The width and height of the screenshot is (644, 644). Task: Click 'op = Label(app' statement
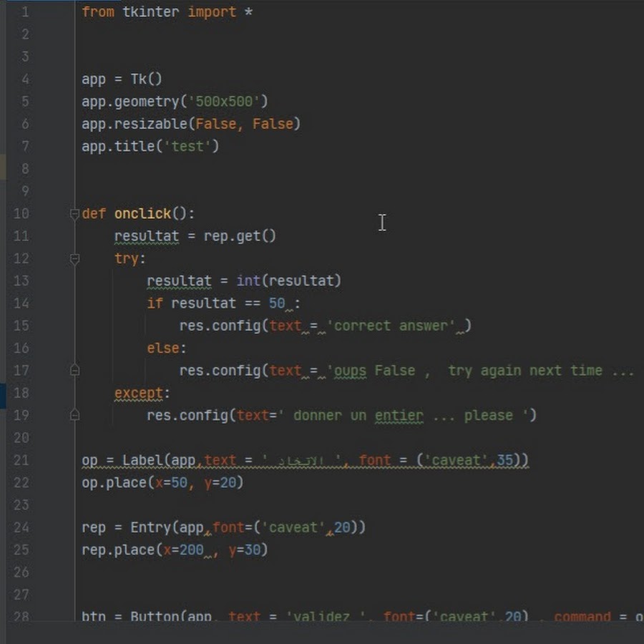[305, 460]
